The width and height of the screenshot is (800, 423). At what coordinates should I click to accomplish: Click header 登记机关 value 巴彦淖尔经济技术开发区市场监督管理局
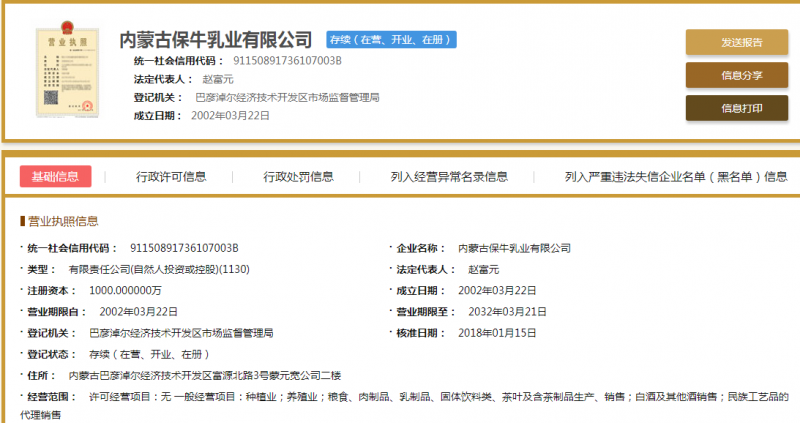tap(287, 97)
